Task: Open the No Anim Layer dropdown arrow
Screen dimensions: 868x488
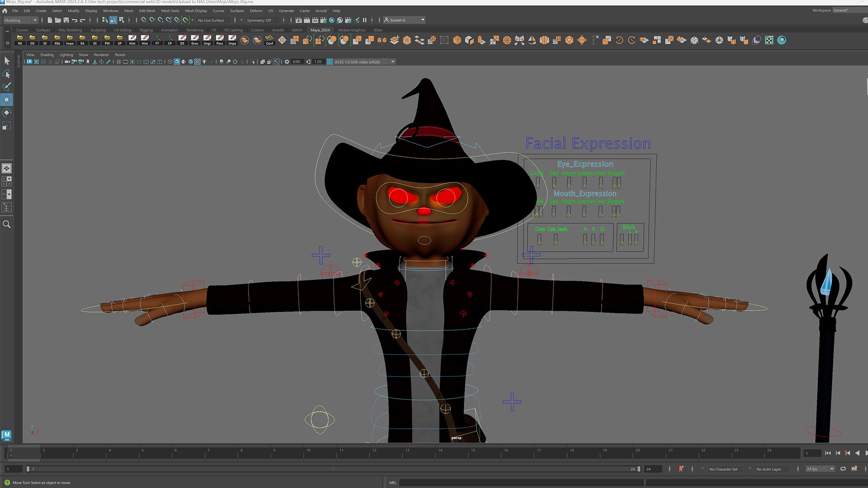Action: click(x=750, y=469)
